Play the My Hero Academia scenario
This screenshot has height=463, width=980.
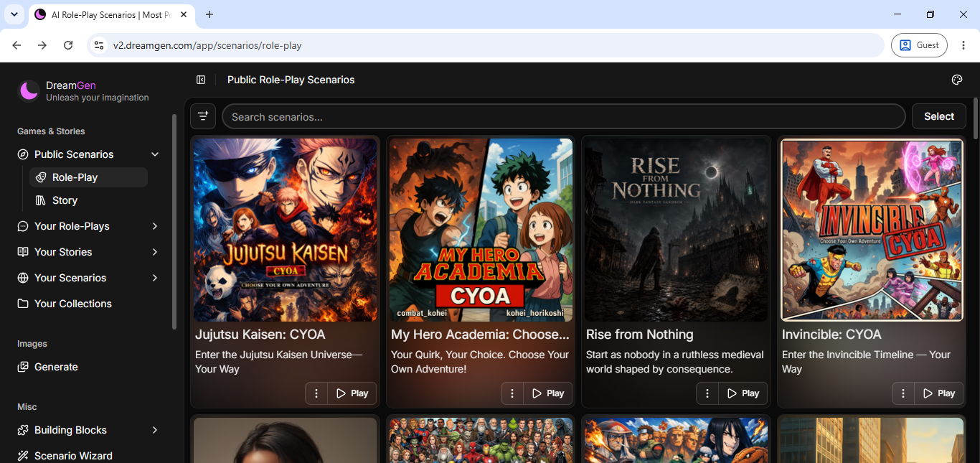(x=547, y=393)
